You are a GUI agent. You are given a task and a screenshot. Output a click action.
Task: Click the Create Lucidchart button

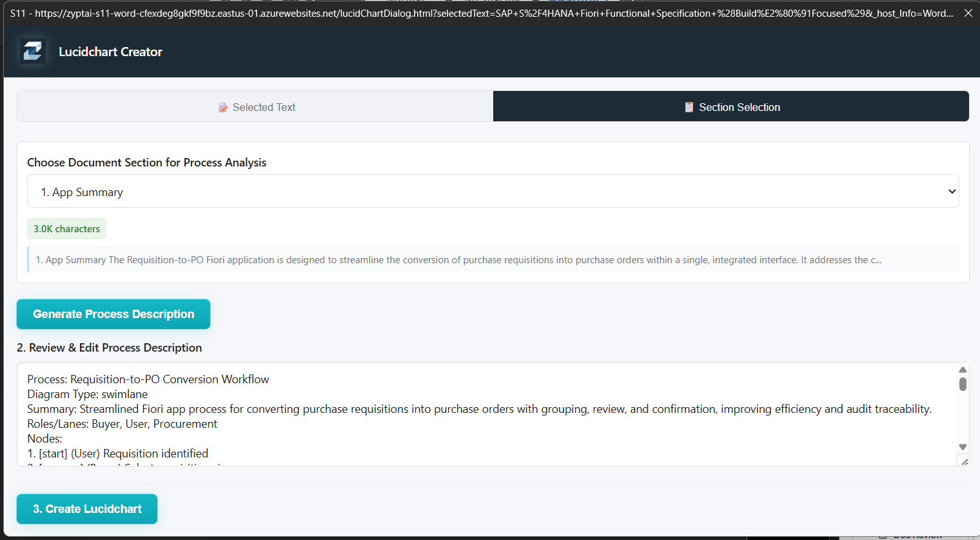click(87, 509)
